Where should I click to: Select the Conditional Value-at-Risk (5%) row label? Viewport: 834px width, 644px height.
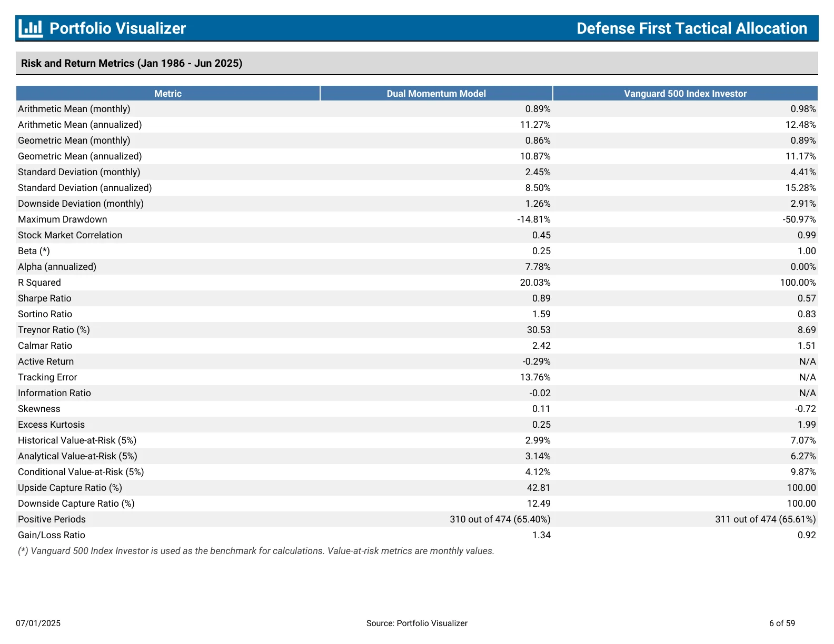(81, 472)
